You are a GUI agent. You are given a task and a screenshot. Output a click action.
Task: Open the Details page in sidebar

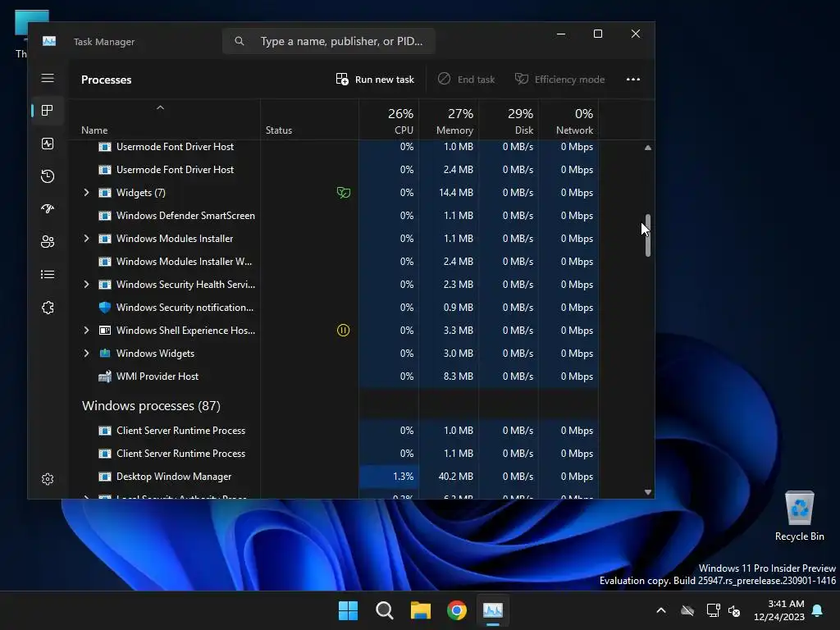point(48,274)
